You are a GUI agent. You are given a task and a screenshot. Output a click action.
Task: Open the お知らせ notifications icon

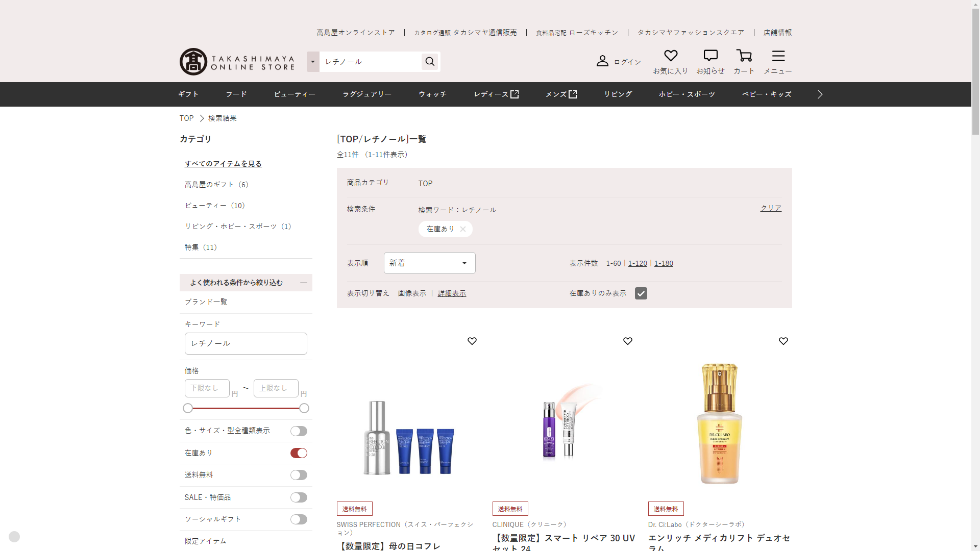[x=710, y=56]
